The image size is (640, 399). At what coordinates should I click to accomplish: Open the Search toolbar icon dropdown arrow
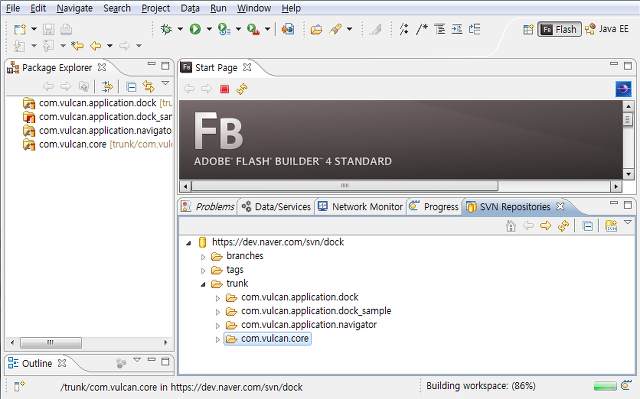[x=349, y=29]
